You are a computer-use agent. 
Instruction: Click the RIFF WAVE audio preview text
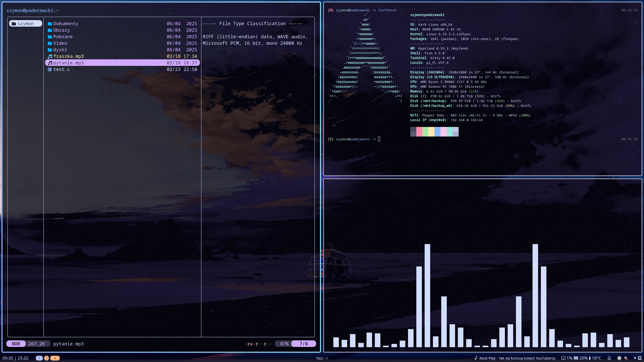click(x=255, y=40)
